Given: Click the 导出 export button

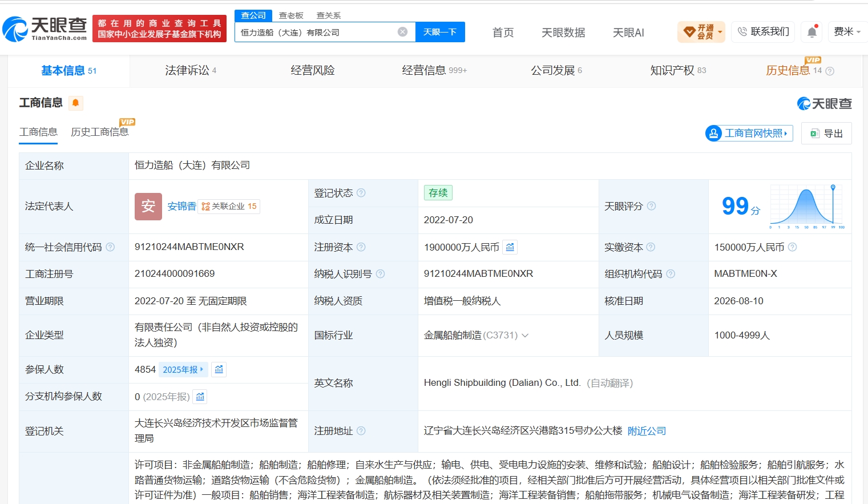Looking at the screenshot, I should [826, 133].
